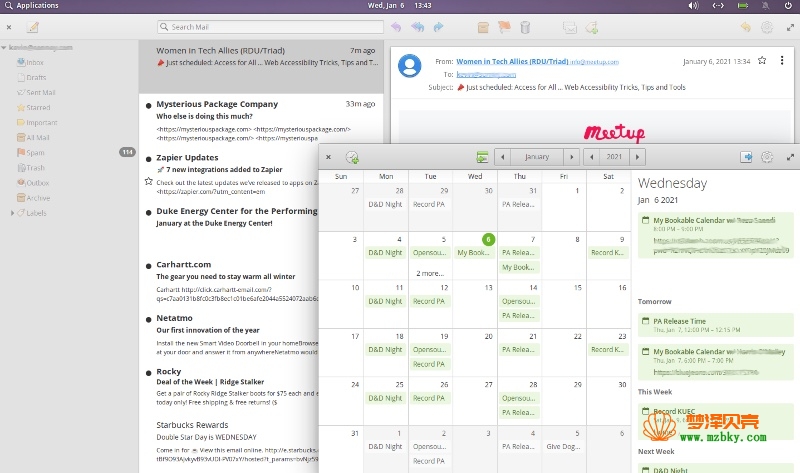Screen dimensions: 800x473
Task: Open D&D Night event on January 4
Action: pyautogui.click(x=385, y=253)
